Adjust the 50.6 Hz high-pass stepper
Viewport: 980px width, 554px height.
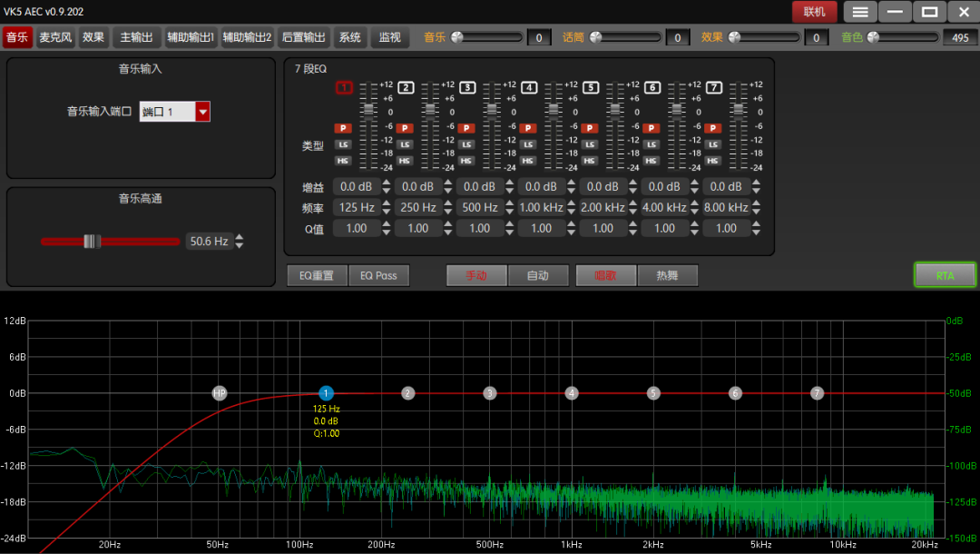pos(240,242)
